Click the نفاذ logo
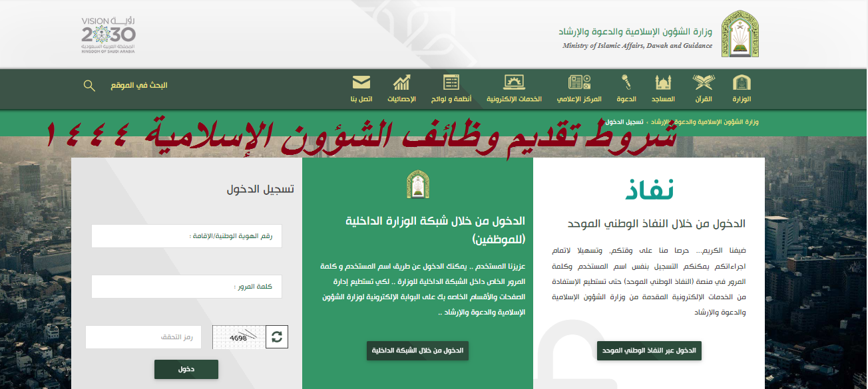The image size is (868, 389). 649,190
